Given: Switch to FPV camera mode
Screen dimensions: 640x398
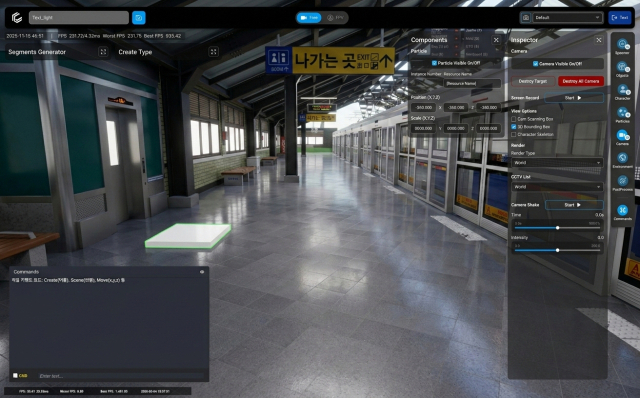Looking at the screenshot, I should coord(335,18).
